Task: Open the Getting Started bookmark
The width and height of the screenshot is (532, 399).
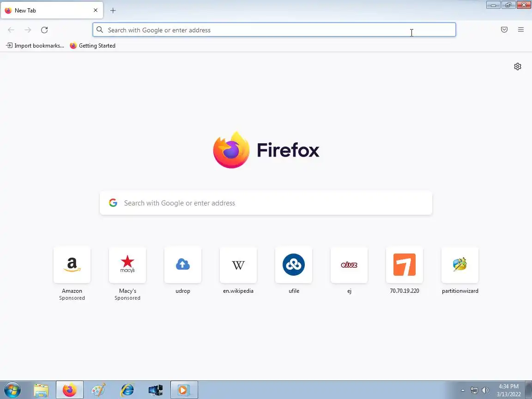Action: click(x=93, y=45)
